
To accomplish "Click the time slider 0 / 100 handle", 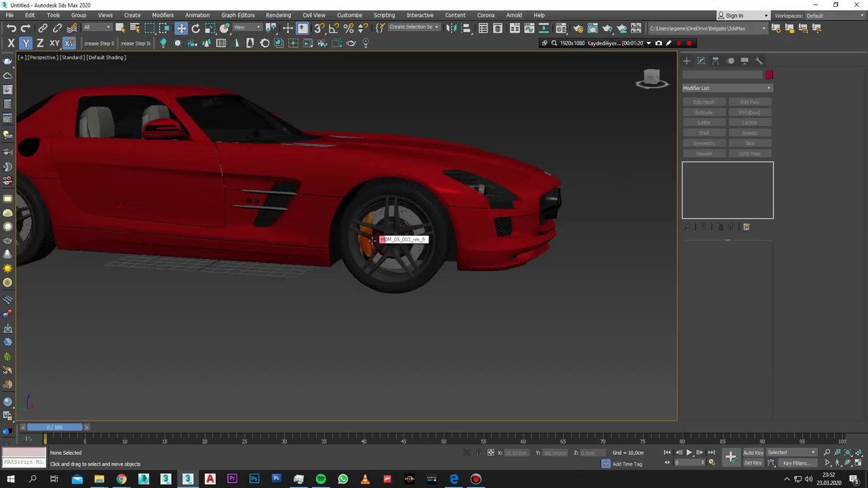I will click(x=54, y=427).
